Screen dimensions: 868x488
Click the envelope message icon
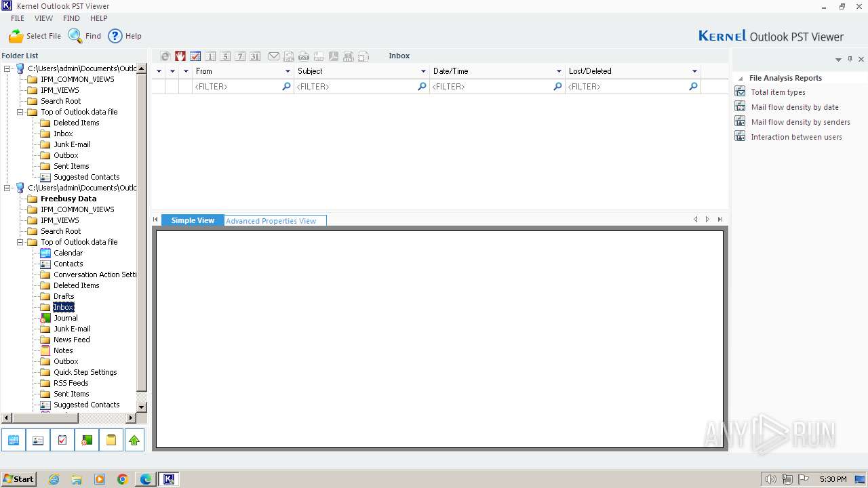click(274, 56)
